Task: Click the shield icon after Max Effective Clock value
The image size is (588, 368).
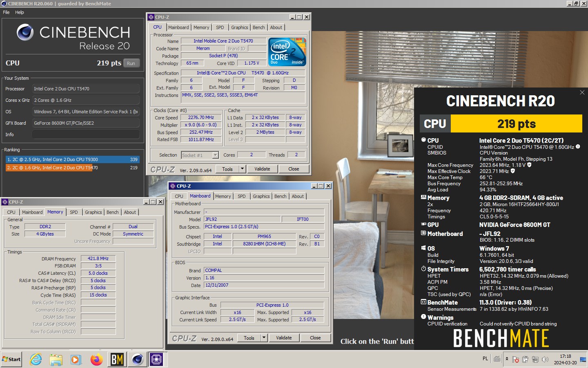Action: point(513,171)
